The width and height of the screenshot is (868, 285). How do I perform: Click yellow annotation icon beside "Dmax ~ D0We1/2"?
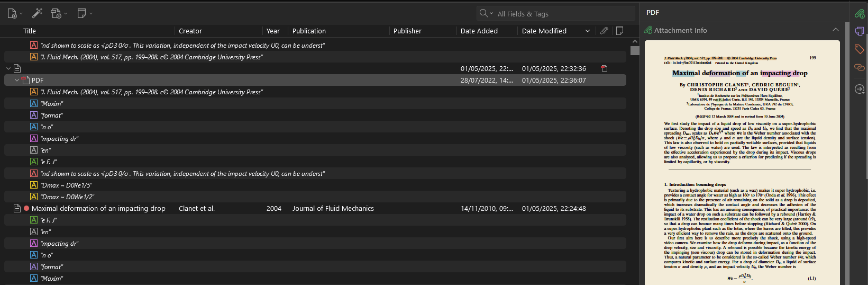(x=34, y=197)
